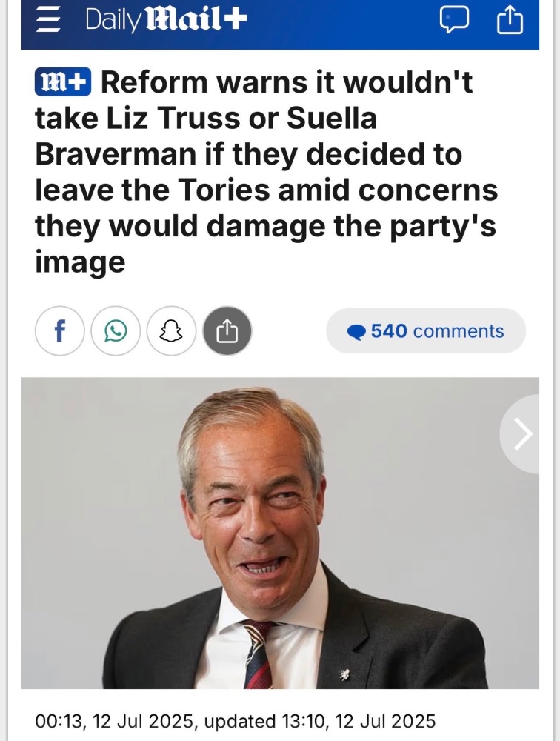560x741 pixels.
Task: Open the 540 comments button
Action: click(x=426, y=330)
